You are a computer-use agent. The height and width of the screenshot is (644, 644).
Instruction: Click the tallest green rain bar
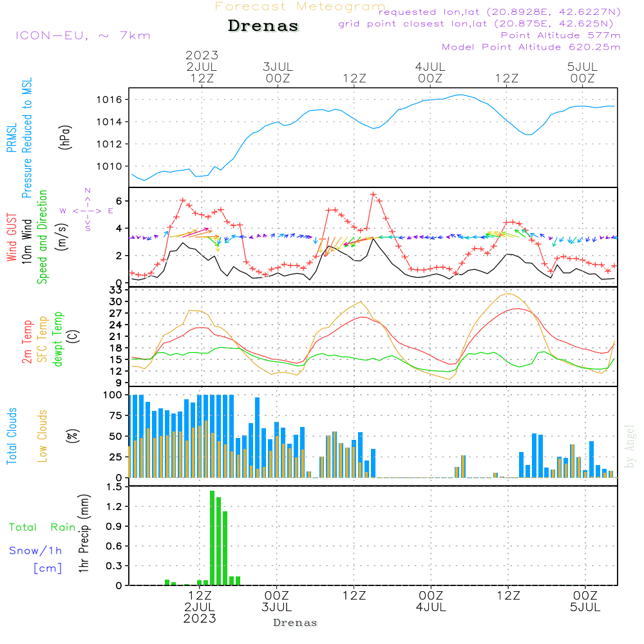213,538
